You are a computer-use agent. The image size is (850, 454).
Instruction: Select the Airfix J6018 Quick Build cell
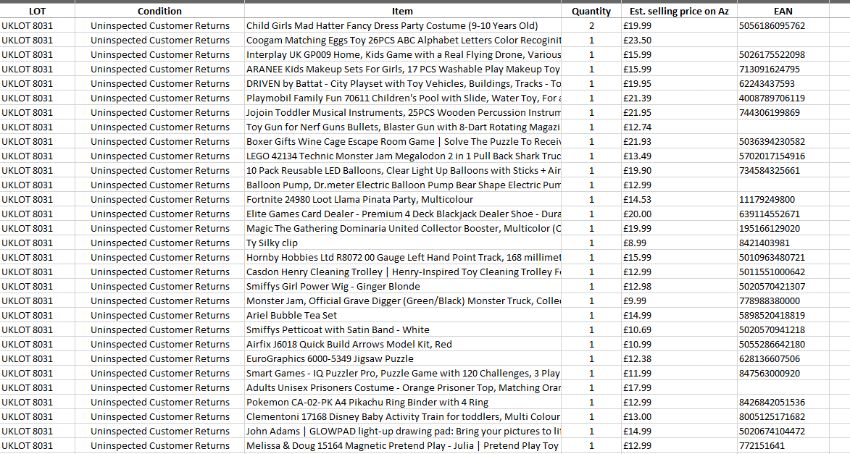click(x=403, y=344)
